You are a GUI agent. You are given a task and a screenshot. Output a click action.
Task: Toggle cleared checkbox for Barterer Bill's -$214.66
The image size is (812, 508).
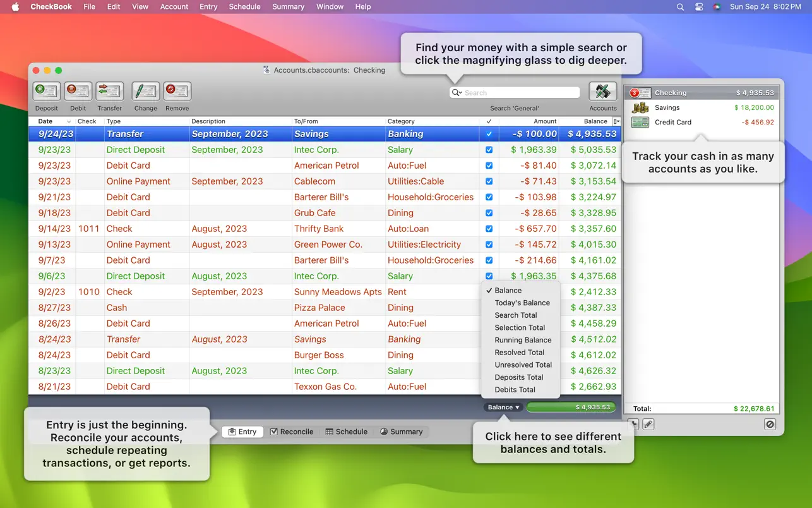pyautogui.click(x=489, y=260)
